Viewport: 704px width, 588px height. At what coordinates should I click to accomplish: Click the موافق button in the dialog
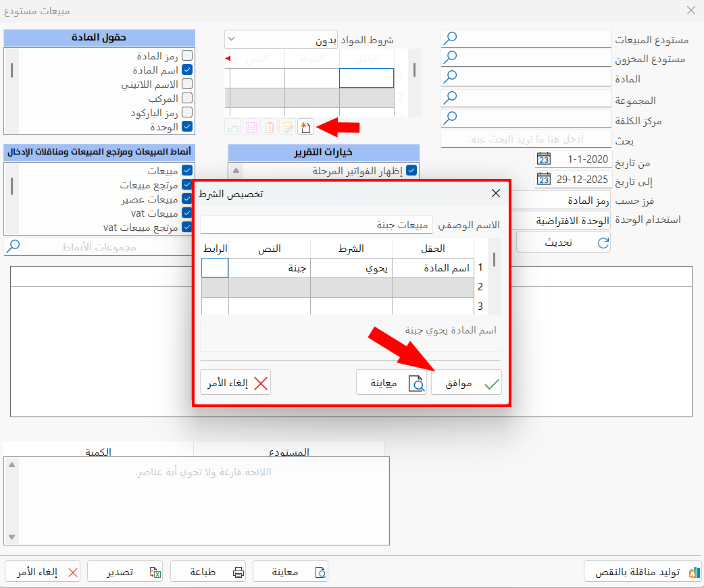(x=466, y=382)
